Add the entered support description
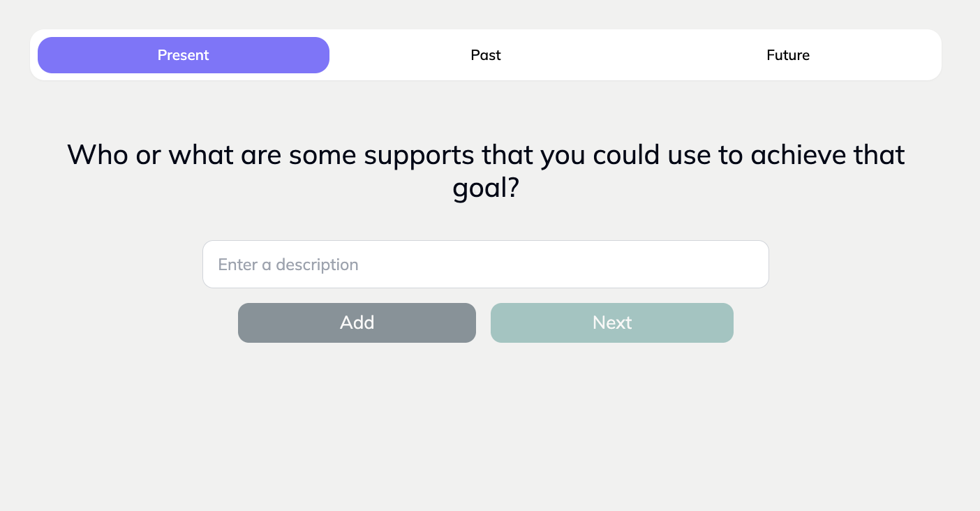Image resolution: width=980 pixels, height=511 pixels. coord(357,323)
